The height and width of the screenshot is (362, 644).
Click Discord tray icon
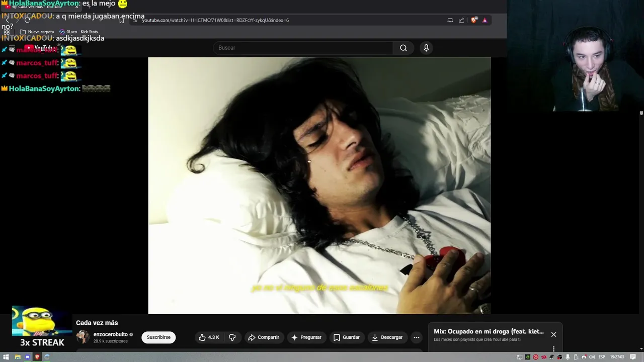coord(584,357)
